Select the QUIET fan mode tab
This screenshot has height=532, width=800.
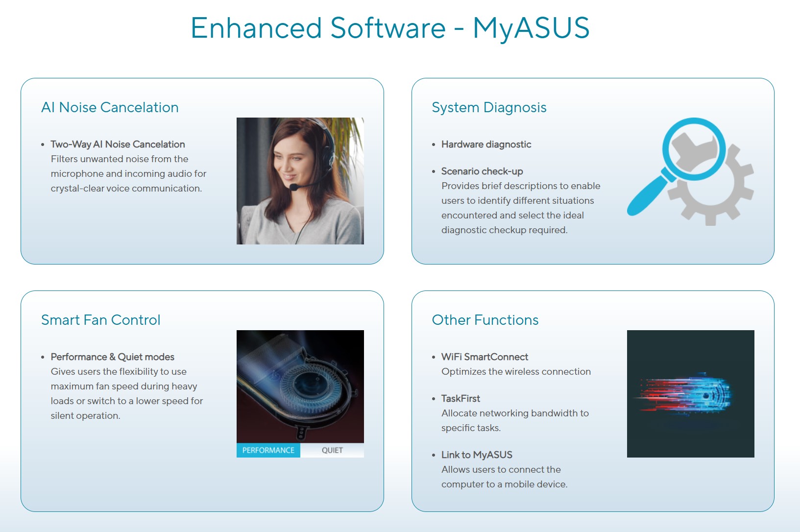pyautogui.click(x=332, y=450)
